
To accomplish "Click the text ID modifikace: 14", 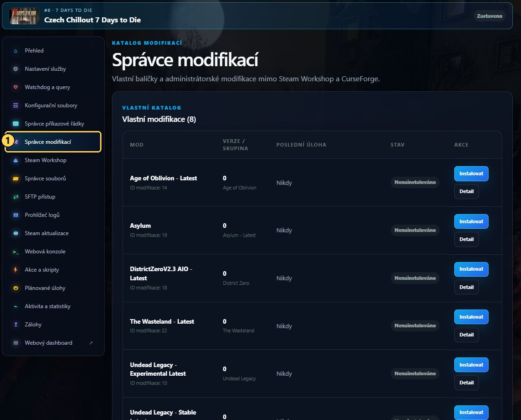I will coord(149,188).
